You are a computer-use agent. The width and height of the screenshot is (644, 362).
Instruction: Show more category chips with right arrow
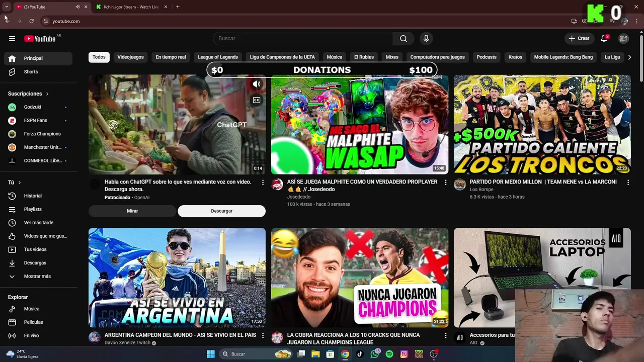pyautogui.click(x=629, y=57)
